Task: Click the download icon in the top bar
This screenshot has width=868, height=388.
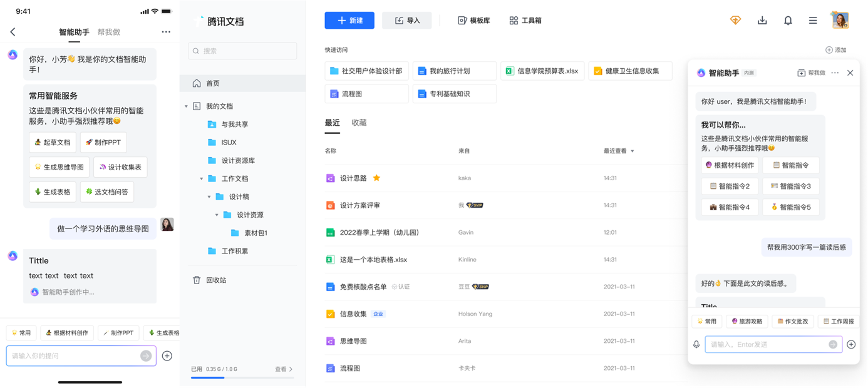Action: point(762,20)
